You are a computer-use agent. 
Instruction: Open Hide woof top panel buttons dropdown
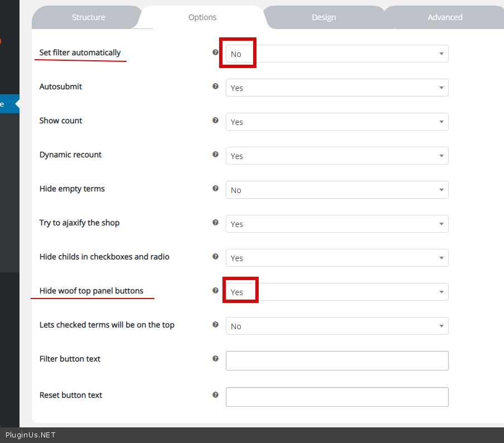click(337, 292)
